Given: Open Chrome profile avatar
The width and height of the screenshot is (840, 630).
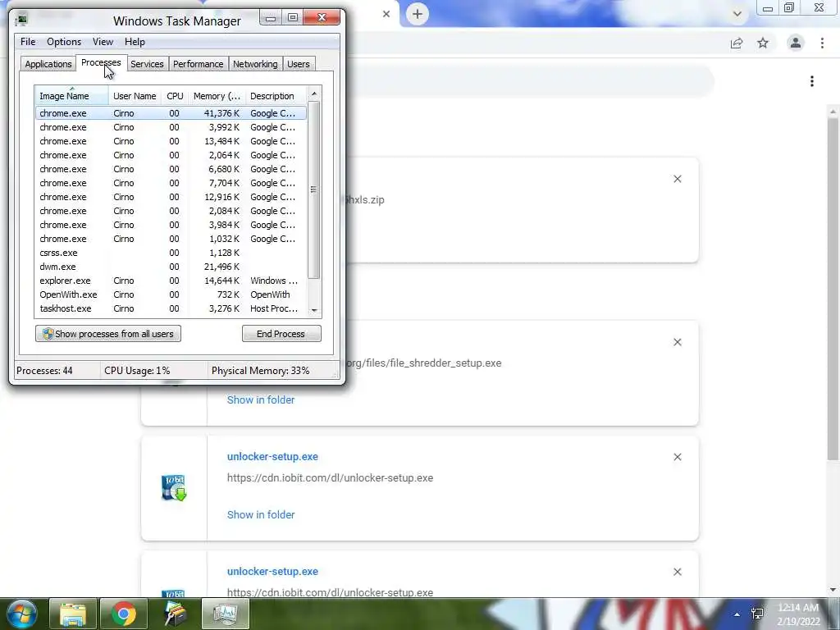Looking at the screenshot, I should [796, 43].
